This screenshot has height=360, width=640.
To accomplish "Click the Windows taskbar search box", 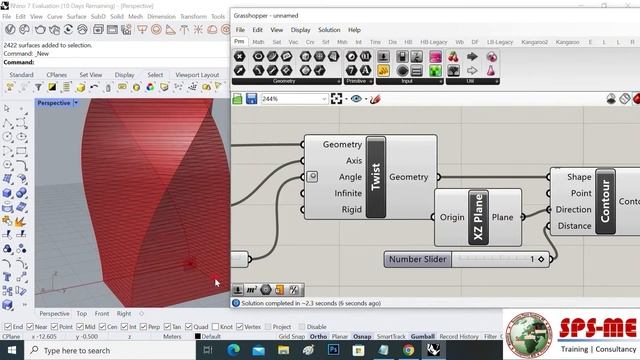I will (x=110, y=350).
